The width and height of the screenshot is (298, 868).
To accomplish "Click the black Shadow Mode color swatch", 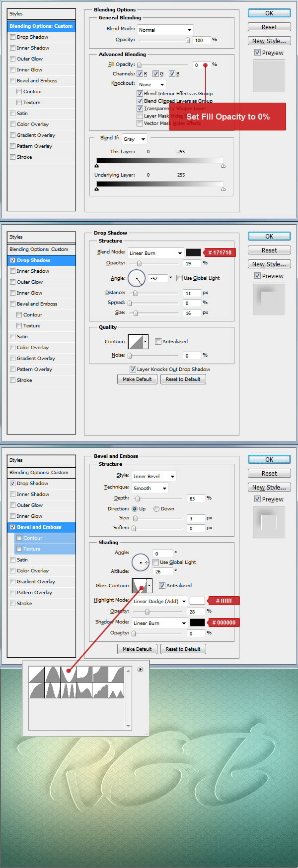I will 197,622.
